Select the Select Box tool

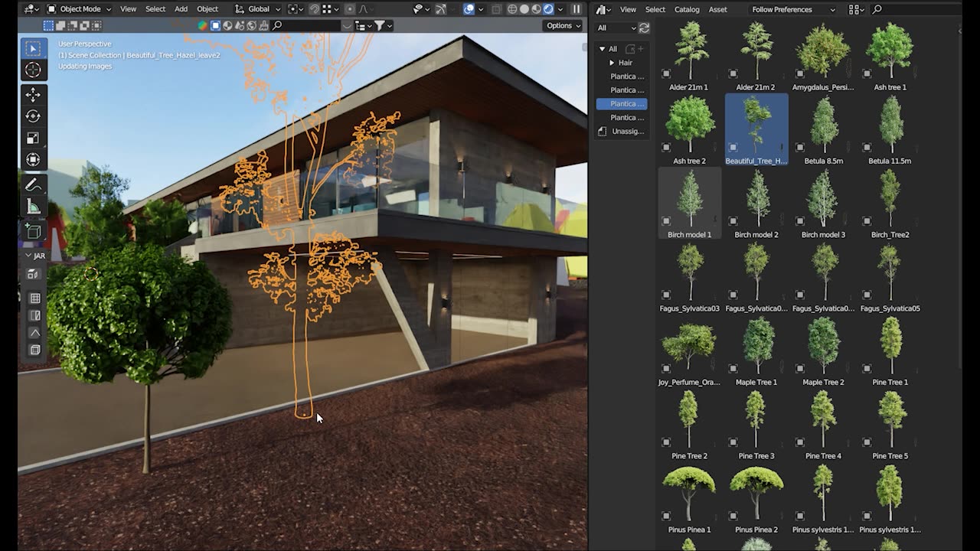(x=33, y=48)
